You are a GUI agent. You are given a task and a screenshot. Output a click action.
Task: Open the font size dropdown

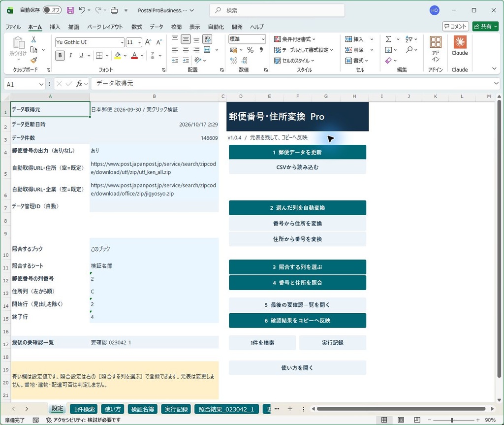(x=139, y=42)
